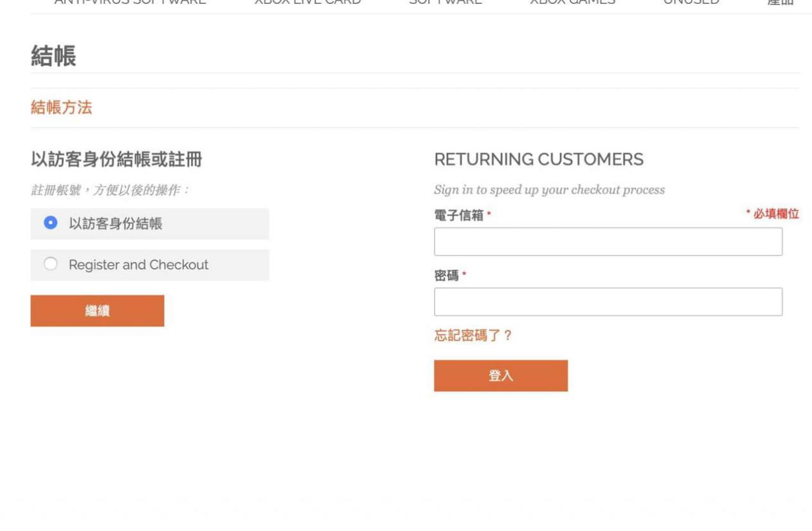Click the RETURNING CUSTOMERS heading
Screen dimensions: 812x531
539,159
